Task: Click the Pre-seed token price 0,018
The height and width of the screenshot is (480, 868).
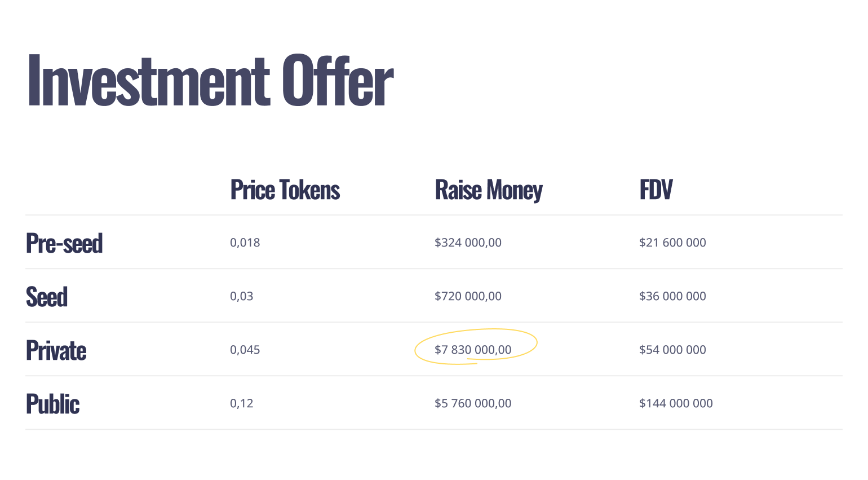Action: (245, 243)
